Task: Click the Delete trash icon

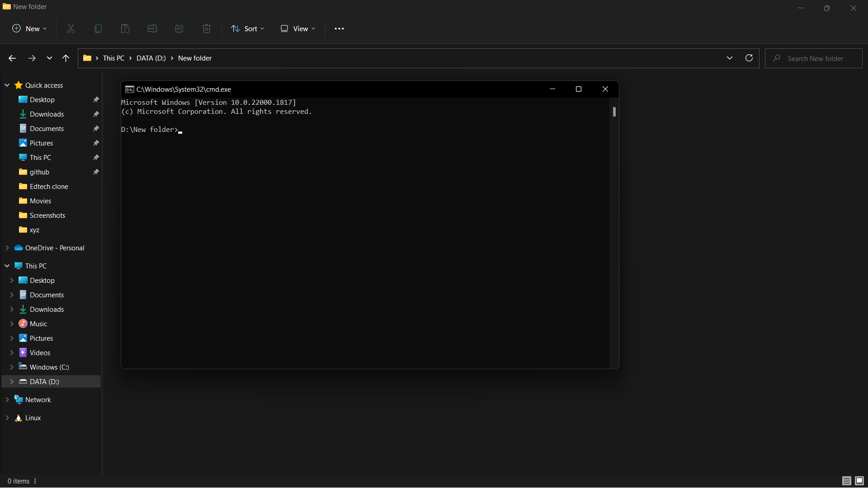Action: pos(206,28)
